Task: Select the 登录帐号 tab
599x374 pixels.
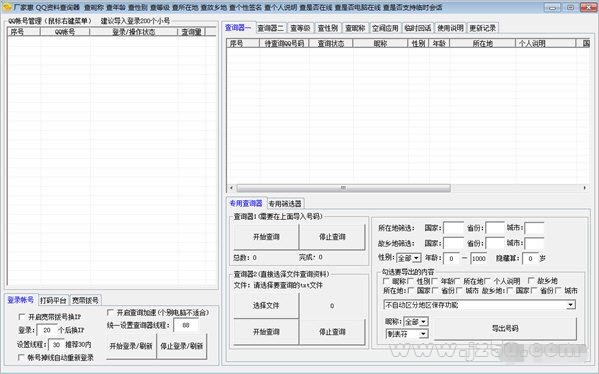Action: 21,300
